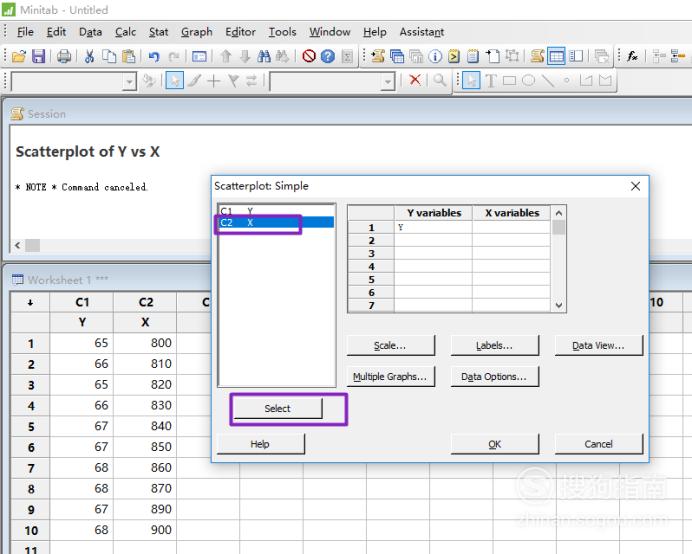692x554 pixels.
Task: Undo last action with blue arrow icon
Action: tap(154, 57)
